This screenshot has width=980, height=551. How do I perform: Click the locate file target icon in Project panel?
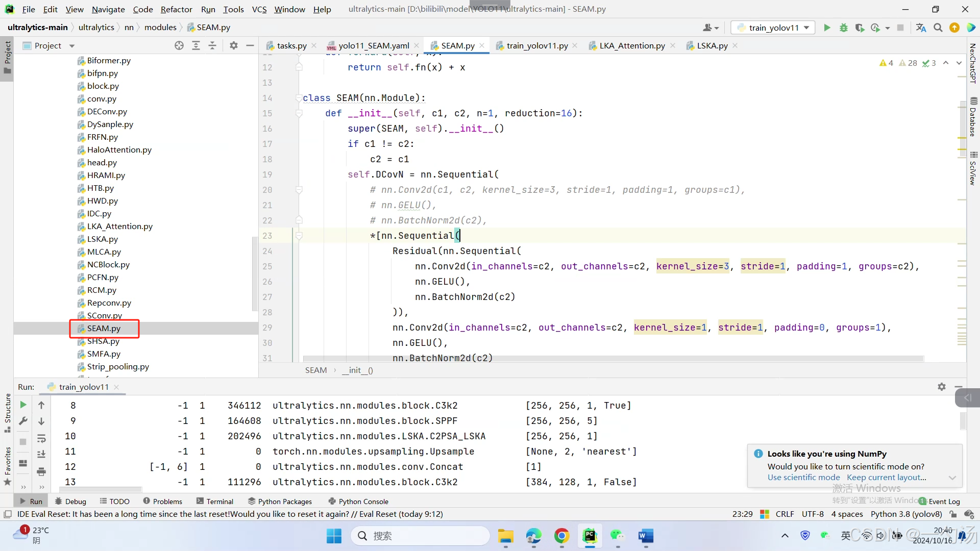(x=179, y=45)
